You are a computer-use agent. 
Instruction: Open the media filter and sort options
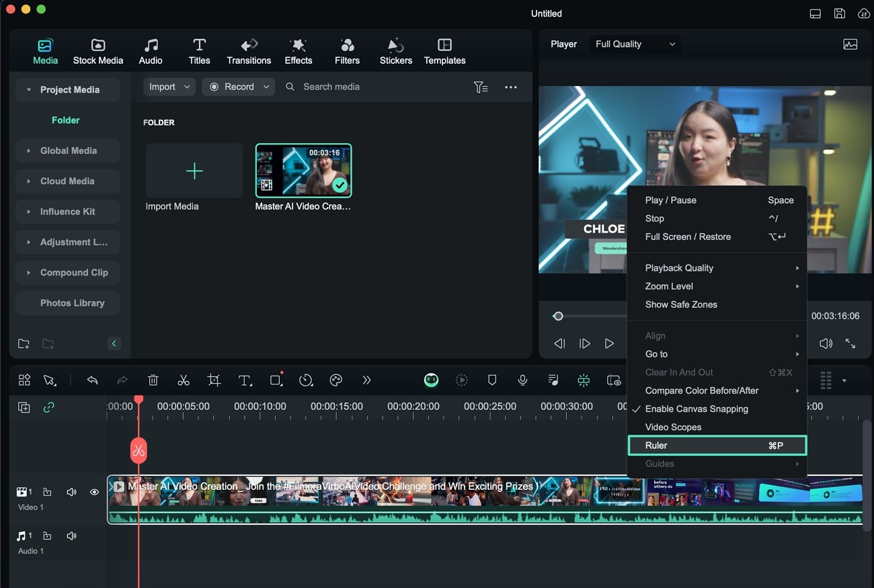481,87
